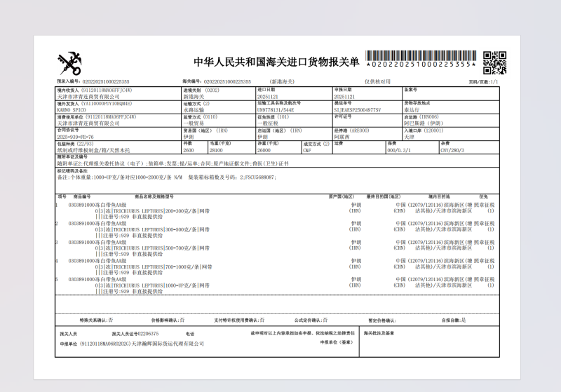This screenshot has height=392, width=561.
Task: Click the QR code in the header
Action: 494,62
